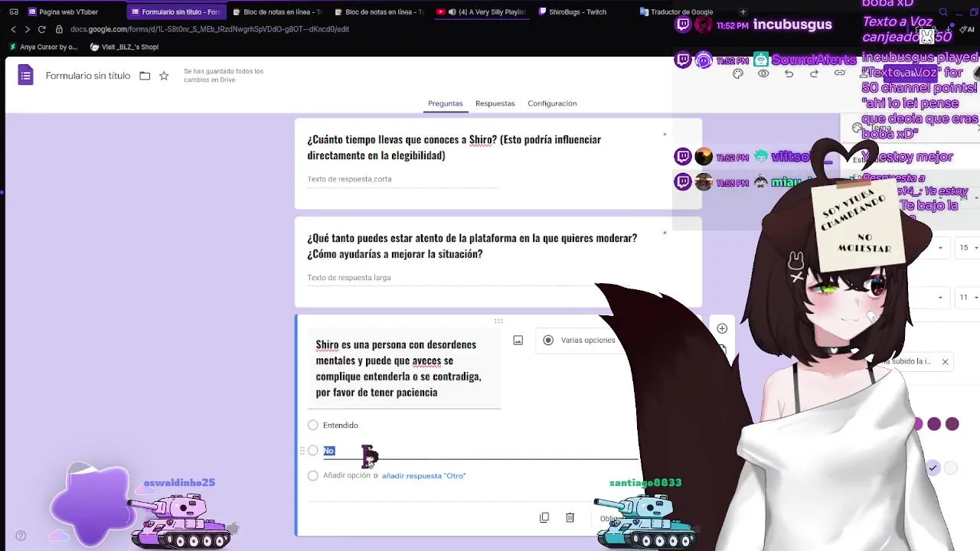Click the redo arrow in Forms toolbar
980x551 pixels.
click(x=814, y=73)
